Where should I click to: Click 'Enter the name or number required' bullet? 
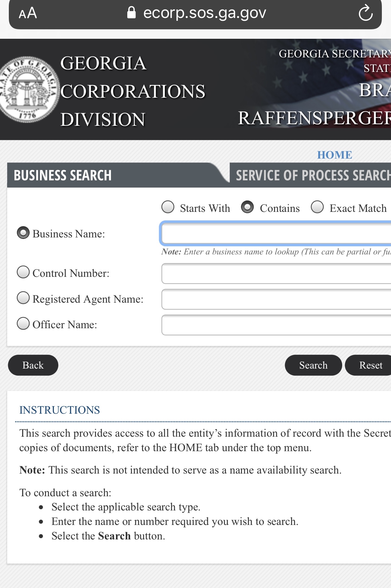175,521
